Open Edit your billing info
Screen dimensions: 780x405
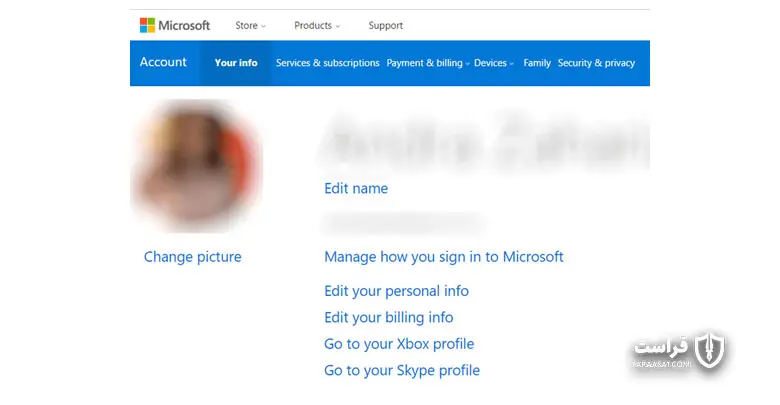(389, 317)
